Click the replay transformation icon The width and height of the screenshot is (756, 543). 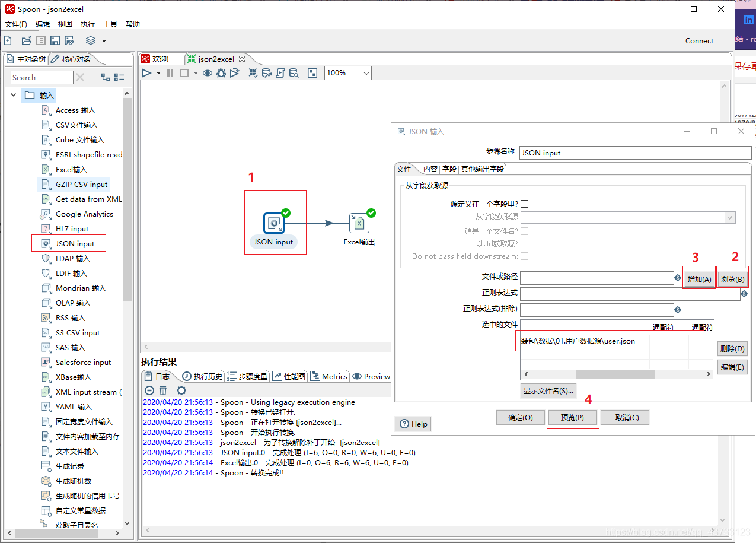235,73
